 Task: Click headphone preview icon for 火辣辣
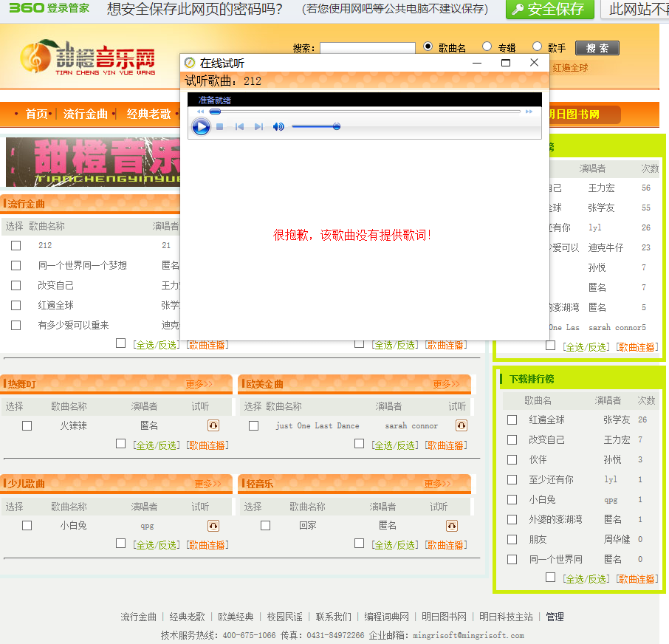click(x=213, y=425)
